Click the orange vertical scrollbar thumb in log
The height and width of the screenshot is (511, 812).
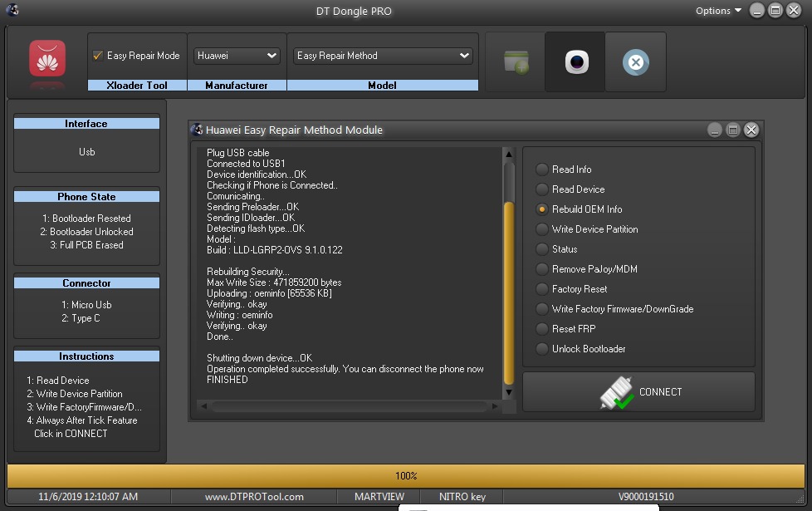[x=508, y=292]
